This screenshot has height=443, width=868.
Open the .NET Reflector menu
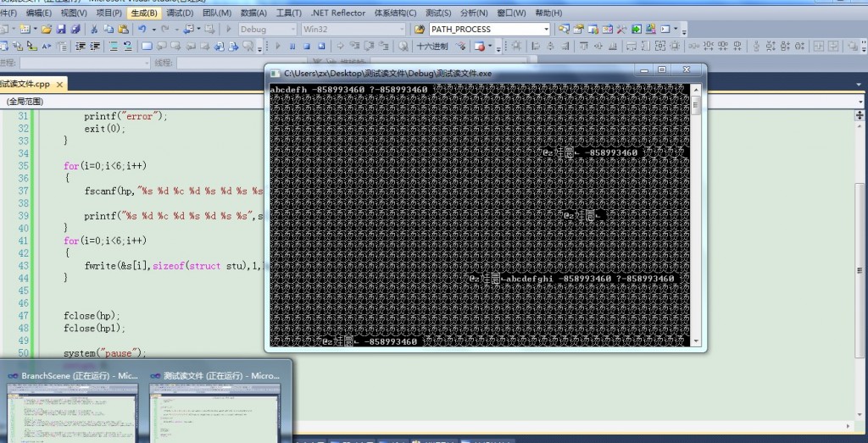click(x=337, y=12)
